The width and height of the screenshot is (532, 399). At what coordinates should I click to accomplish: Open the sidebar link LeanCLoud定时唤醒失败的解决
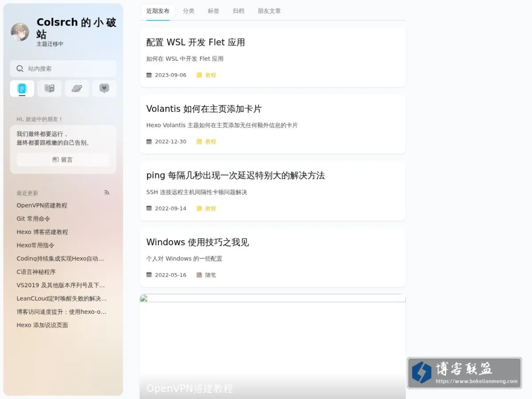[62, 298]
